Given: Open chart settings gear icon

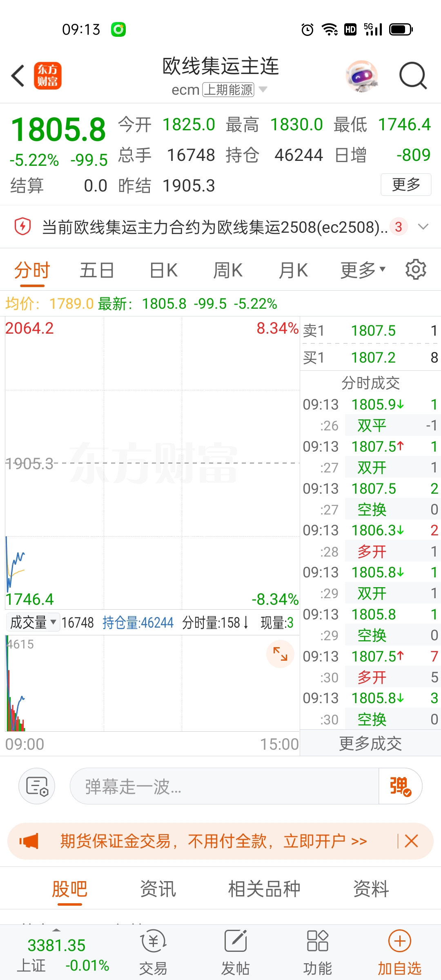Looking at the screenshot, I should pyautogui.click(x=416, y=269).
